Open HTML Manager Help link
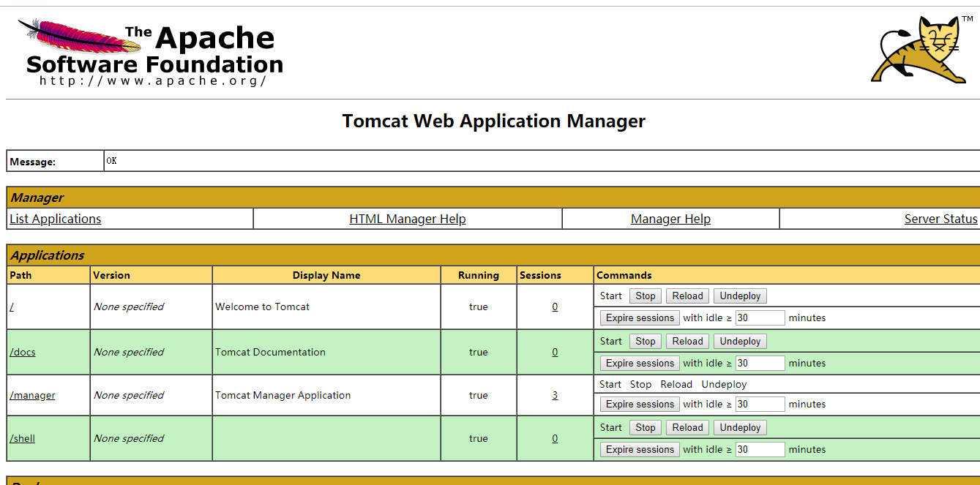980x485 pixels. click(408, 219)
